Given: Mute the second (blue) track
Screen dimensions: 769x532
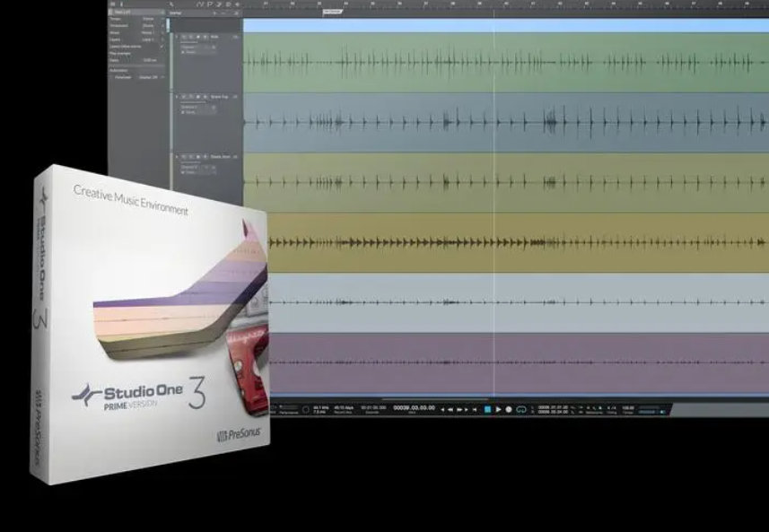Looking at the screenshot, I should (183, 97).
